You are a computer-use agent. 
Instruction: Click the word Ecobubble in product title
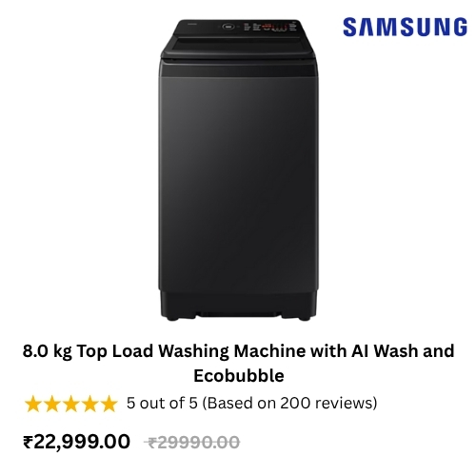[239, 376]
